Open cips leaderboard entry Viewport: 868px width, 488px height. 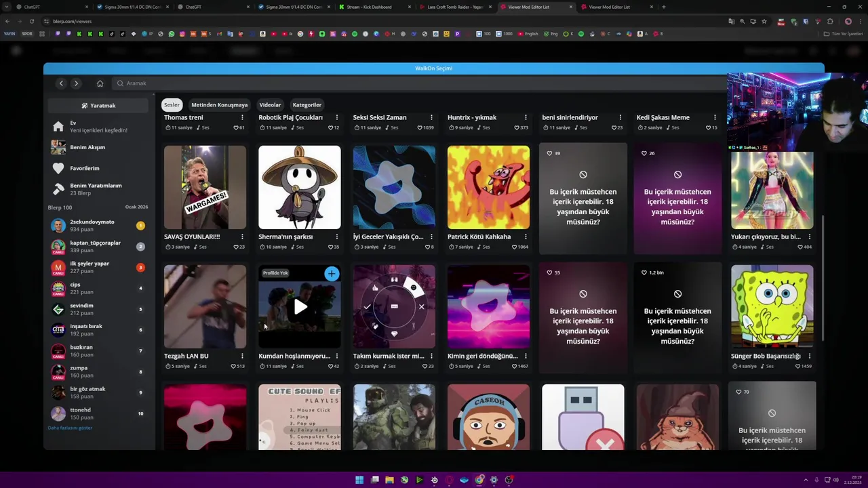pos(98,288)
